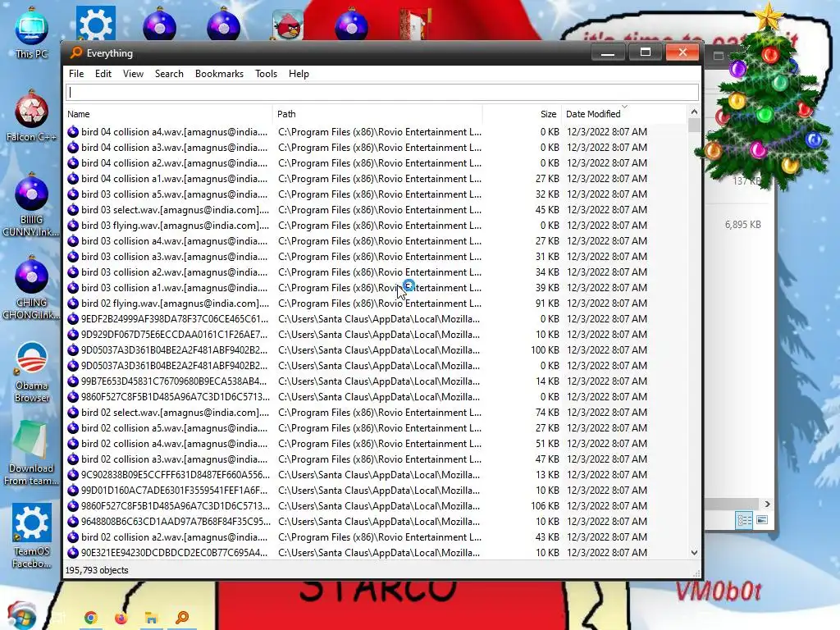Select file 99B7E653D45831C76709680B9ECA538AB4 icon
The height and width of the screenshot is (630, 840).
pyautogui.click(x=73, y=381)
